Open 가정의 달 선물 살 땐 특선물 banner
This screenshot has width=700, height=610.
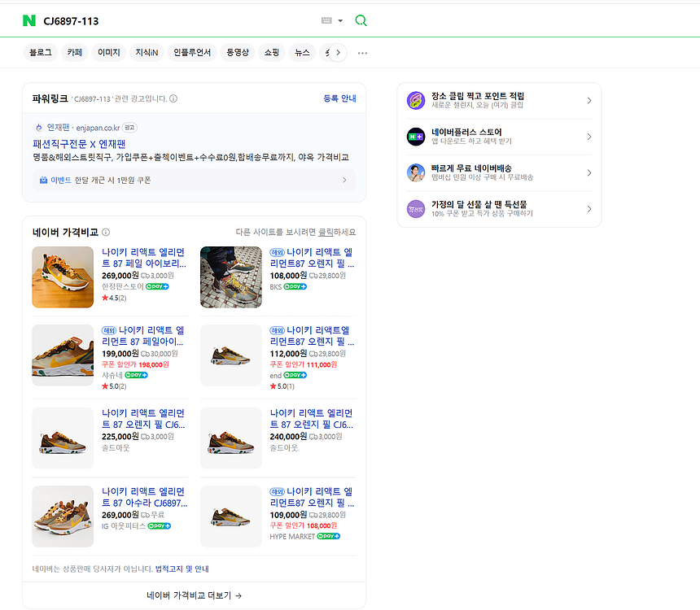499,209
